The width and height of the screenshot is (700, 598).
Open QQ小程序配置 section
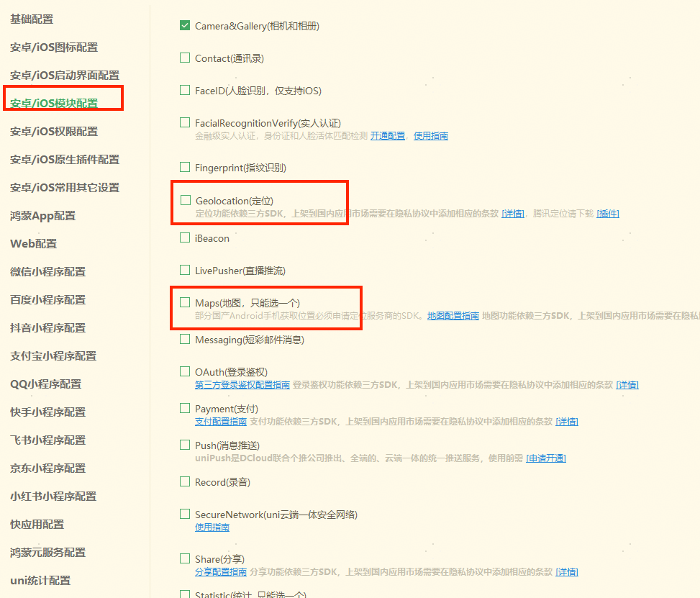[45, 384]
